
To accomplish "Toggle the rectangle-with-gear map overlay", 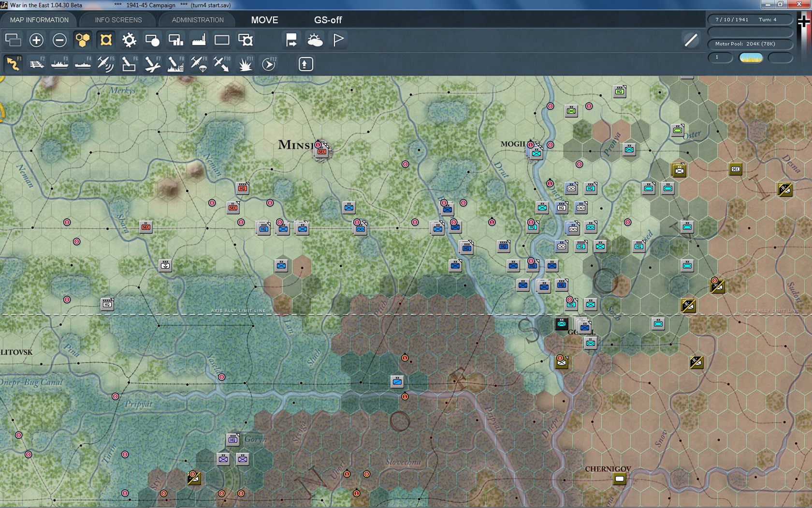I will click(245, 40).
